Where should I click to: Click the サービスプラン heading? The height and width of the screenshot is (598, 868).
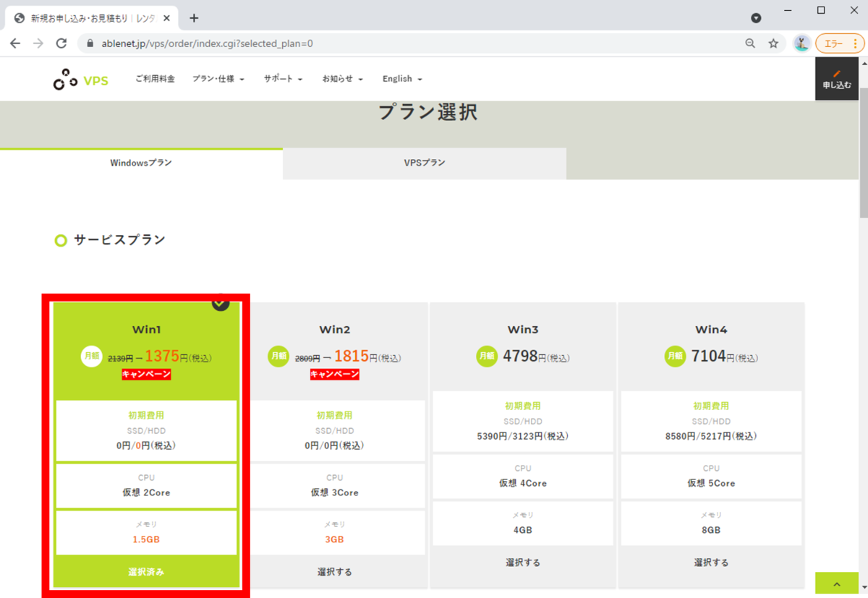tap(119, 240)
